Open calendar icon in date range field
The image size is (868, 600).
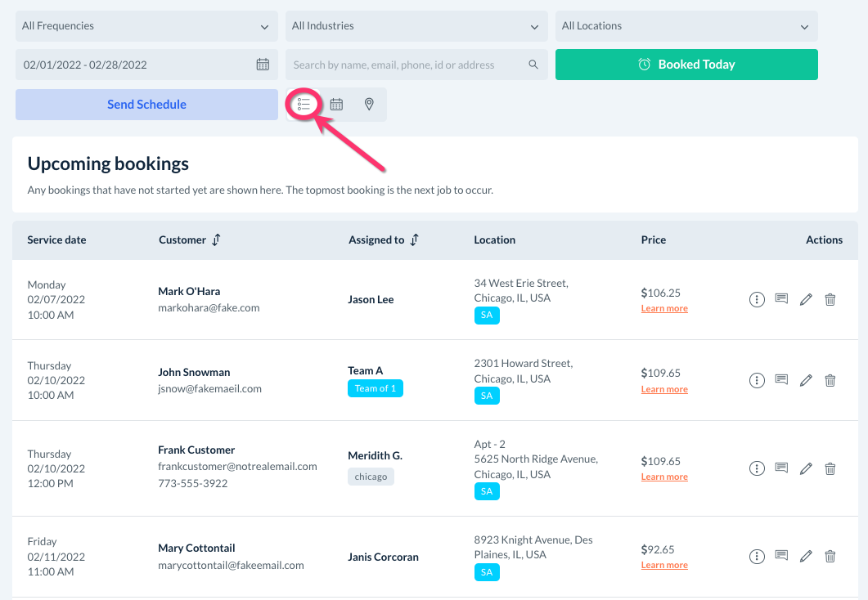tap(263, 65)
